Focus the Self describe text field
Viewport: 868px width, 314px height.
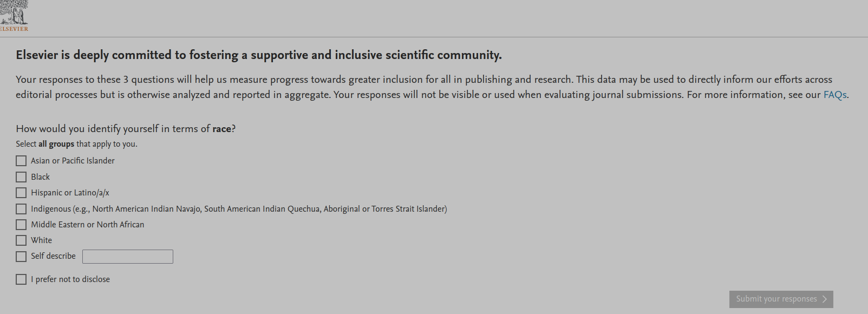tap(128, 257)
